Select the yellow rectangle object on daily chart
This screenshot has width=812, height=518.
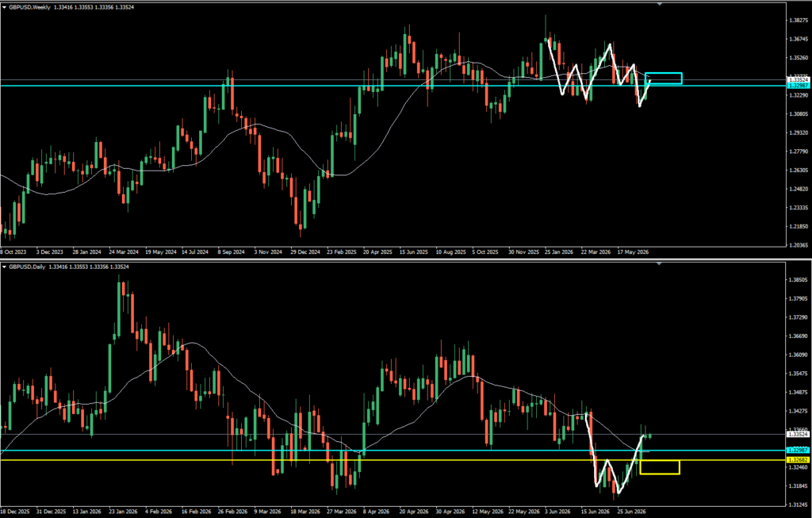tap(660, 467)
